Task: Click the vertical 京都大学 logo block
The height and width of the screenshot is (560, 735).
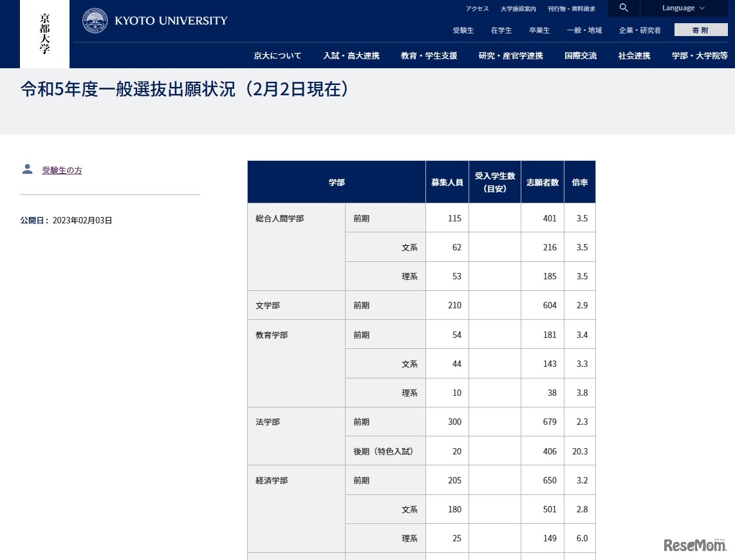Action: pyautogui.click(x=44, y=33)
